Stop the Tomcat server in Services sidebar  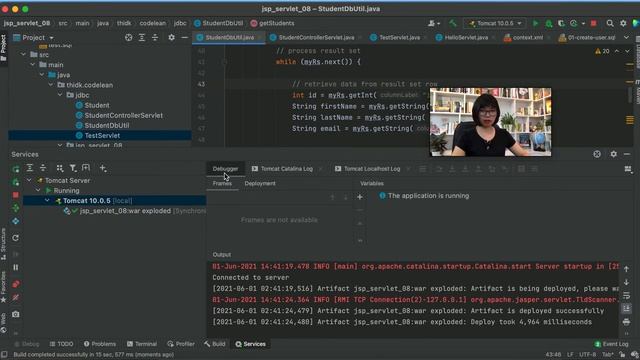click(x=16, y=195)
